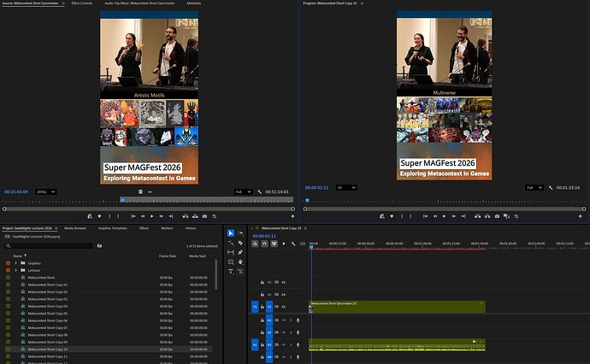
Task: Mark In point in Program monitor
Action: [402, 216]
